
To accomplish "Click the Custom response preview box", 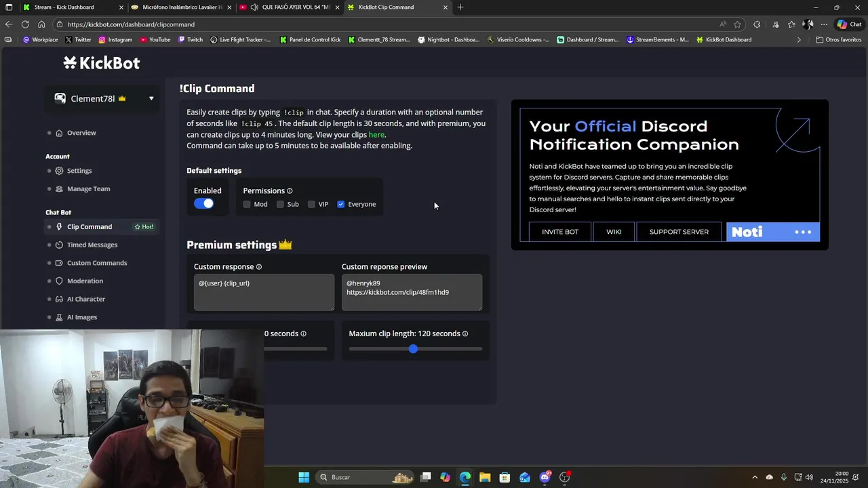I will [x=412, y=292].
